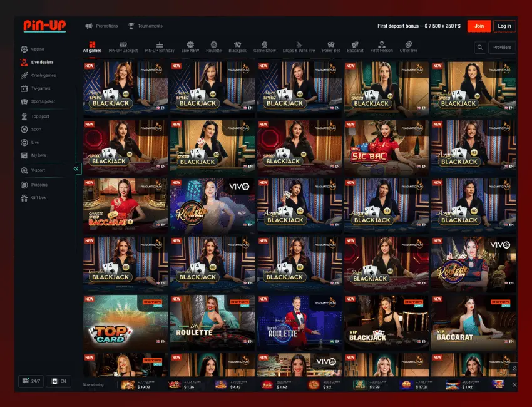Open Brazilian Mega Roulette game

(299, 322)
